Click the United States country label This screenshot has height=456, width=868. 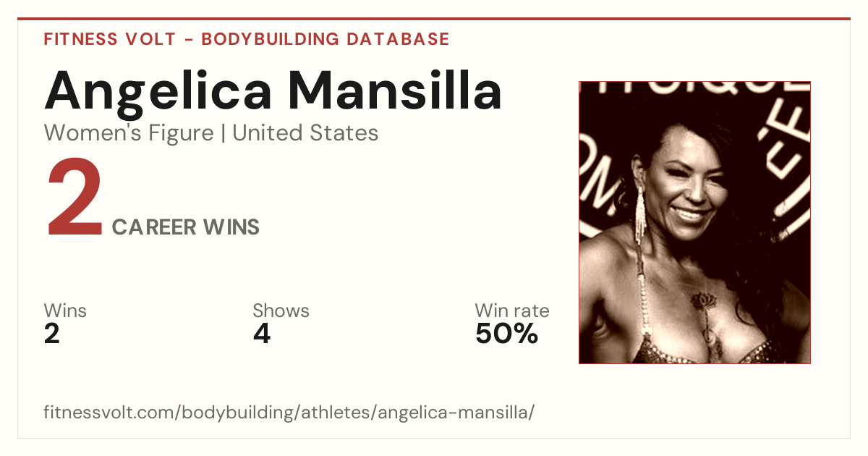pos(305,133)
